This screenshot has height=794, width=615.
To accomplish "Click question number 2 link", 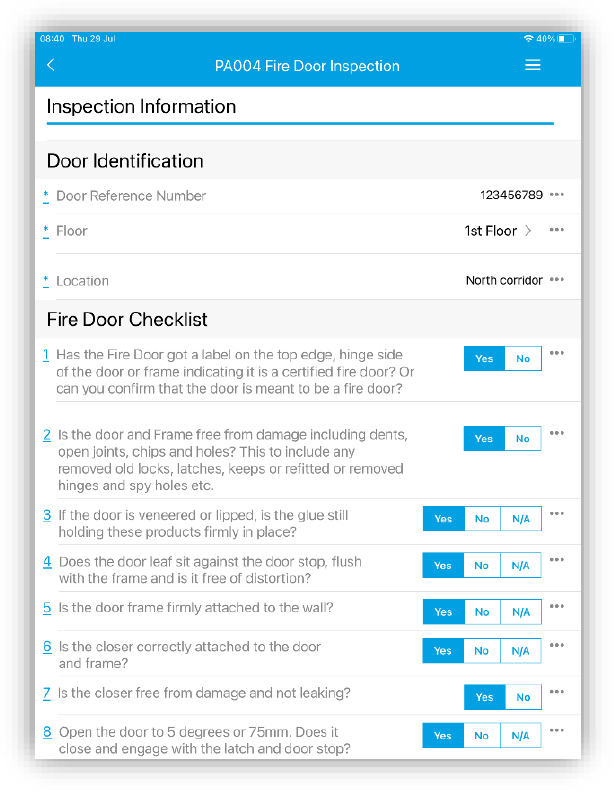I will (47, 435).
